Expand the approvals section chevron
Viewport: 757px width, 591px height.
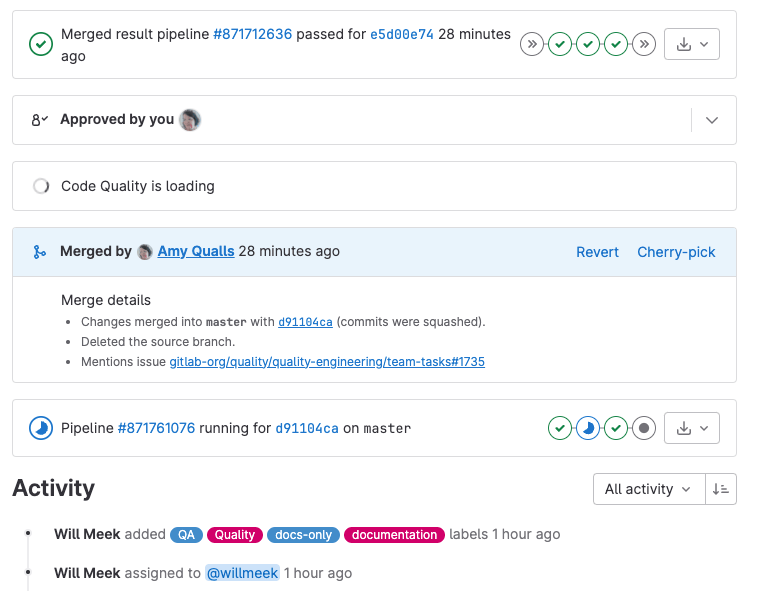click(712, 120)
